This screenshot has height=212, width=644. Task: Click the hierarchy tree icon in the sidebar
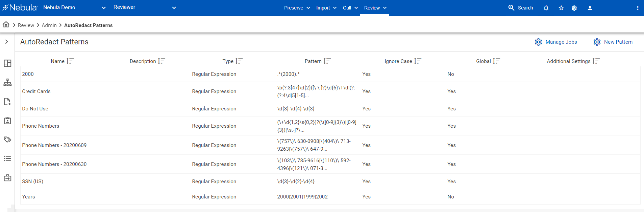tap(7, 83)
